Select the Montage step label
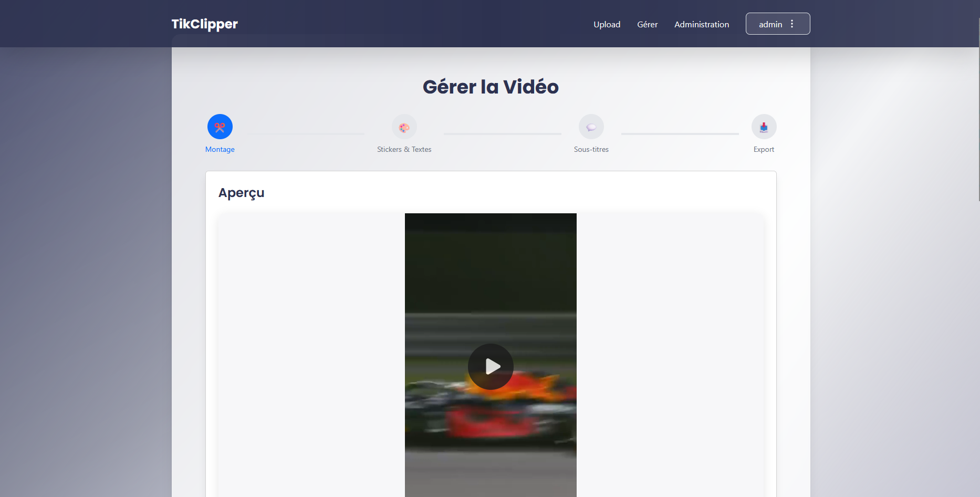 coord(220,150)
